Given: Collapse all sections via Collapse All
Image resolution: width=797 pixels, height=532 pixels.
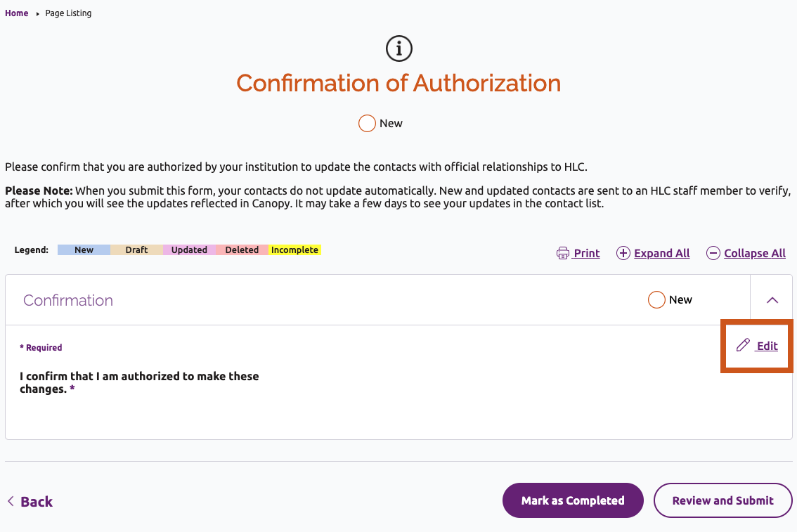Looking at the screenshot, I should (754, 253).
